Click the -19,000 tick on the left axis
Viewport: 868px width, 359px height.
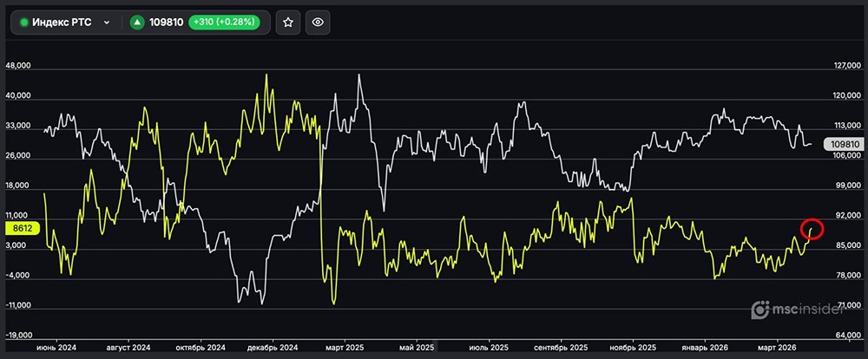[18, 335]
